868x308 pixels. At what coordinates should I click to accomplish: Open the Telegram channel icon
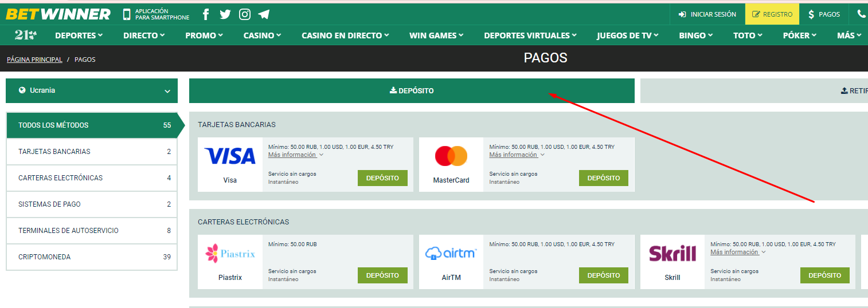[x=264, y=14]
